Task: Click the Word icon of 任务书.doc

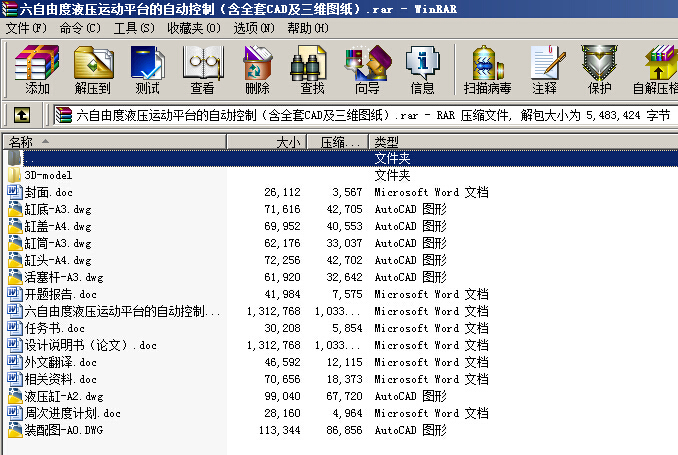Action: pyautogui.click(x=15, y=328)
